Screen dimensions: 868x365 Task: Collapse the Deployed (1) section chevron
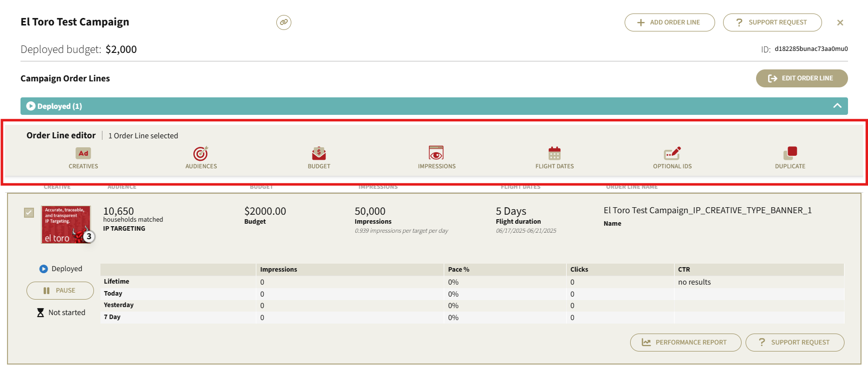[838, 106]
